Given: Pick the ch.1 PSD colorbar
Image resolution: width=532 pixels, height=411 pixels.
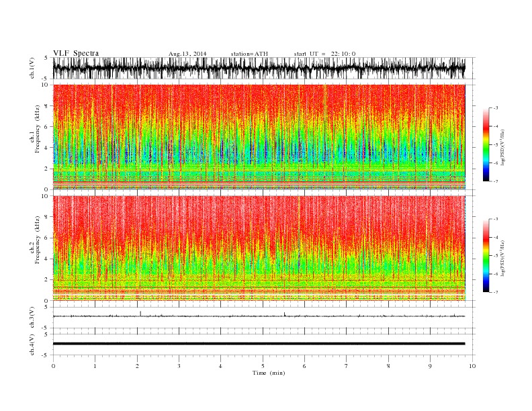Looking at the screenshot, I should (x=486, y=144).
